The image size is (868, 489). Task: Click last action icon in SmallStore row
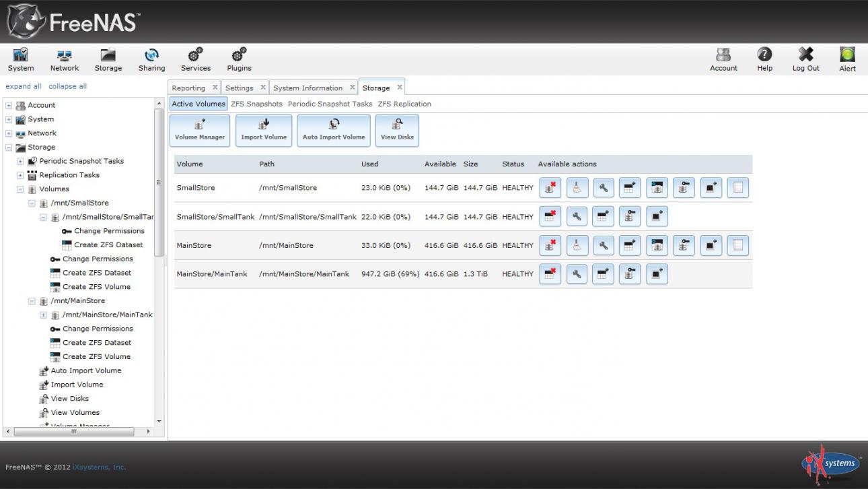(737, 188)
